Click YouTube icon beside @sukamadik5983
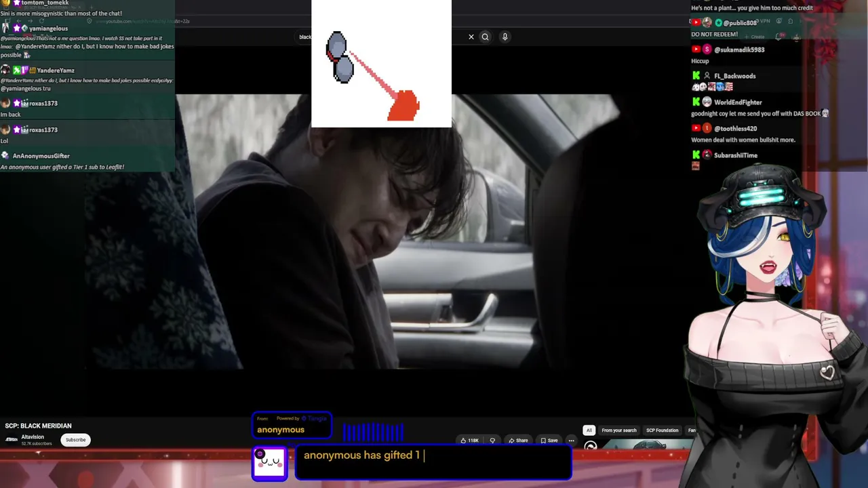This screenshot has height=488, width=868. (x=696, y=49)
